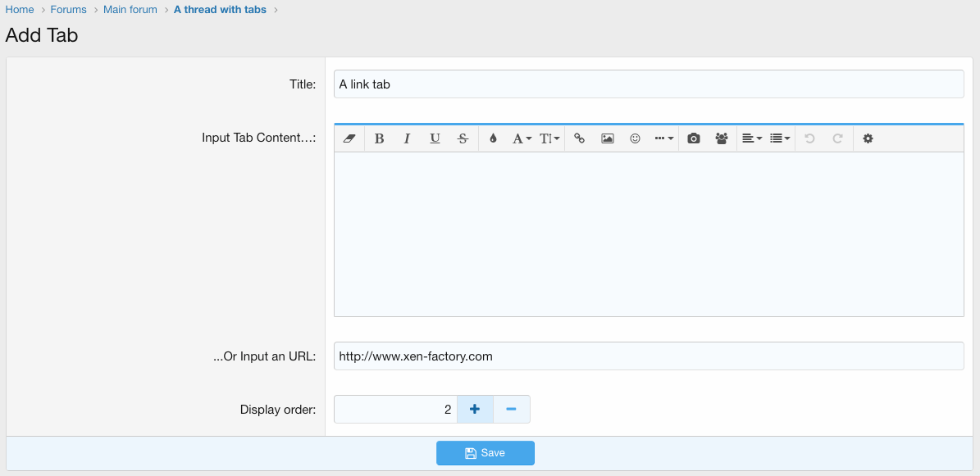Click the insert image icon

tap(607, 139)
